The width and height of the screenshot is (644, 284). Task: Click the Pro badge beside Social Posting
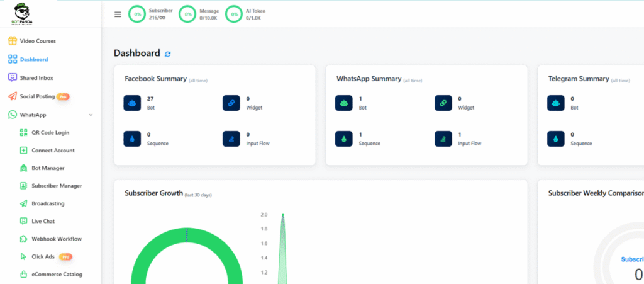click(63, 96)
